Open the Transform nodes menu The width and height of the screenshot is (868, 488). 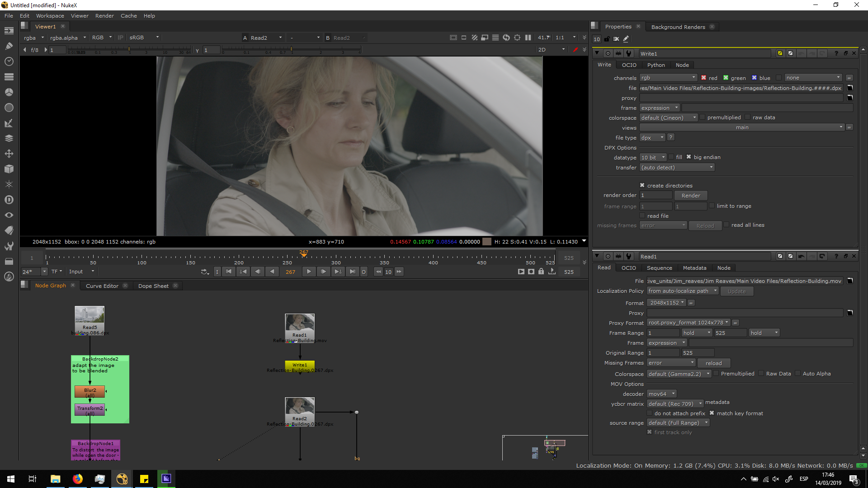tap(9, 154)
